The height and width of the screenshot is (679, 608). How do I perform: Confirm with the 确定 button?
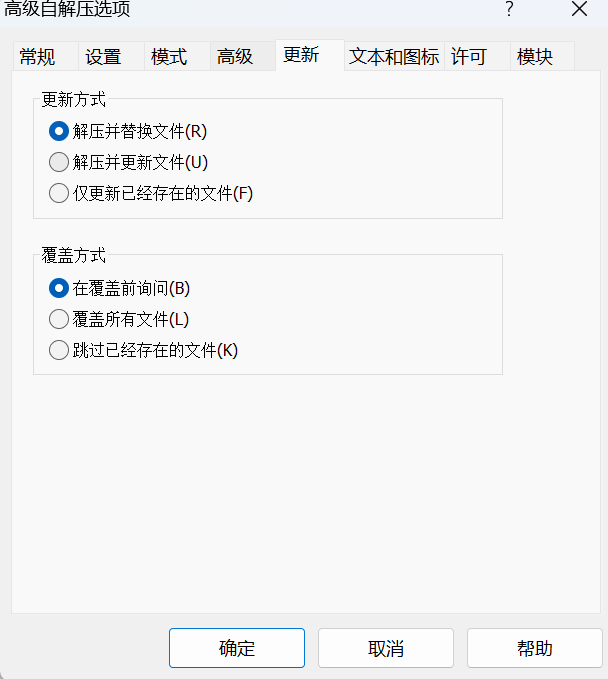tap(237, 648)
